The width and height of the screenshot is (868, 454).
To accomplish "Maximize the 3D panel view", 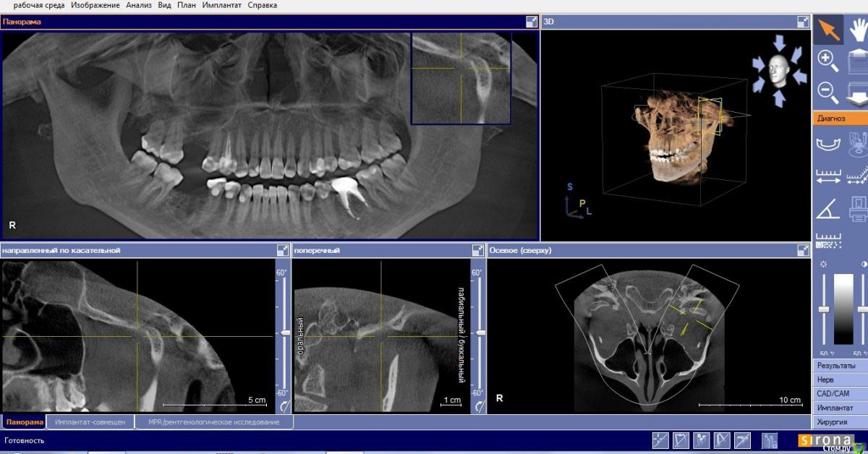I will [x=803, y=22].
